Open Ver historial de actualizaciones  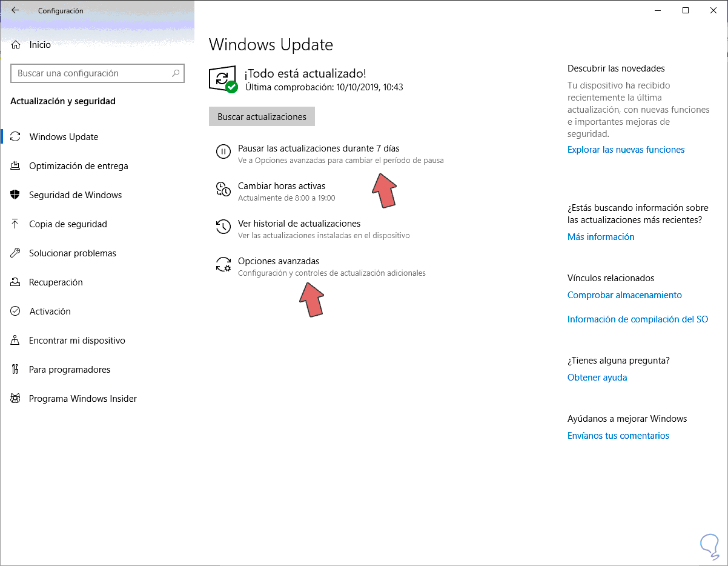pos(299,224)
